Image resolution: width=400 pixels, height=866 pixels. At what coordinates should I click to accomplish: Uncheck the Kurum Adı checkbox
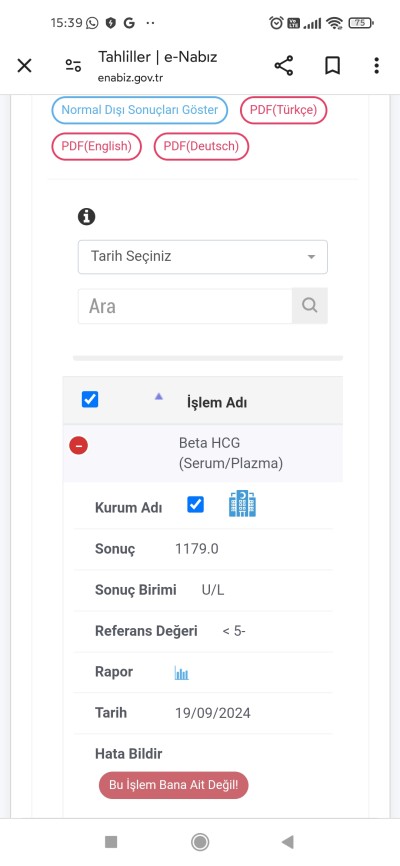pyautogui.click(x=196, y=504)
